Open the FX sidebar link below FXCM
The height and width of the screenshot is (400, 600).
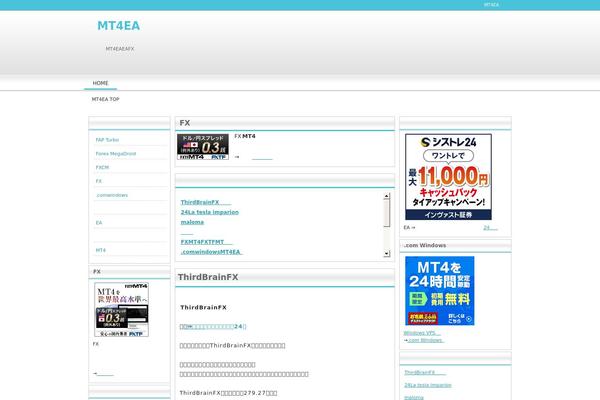pos(99,181)
